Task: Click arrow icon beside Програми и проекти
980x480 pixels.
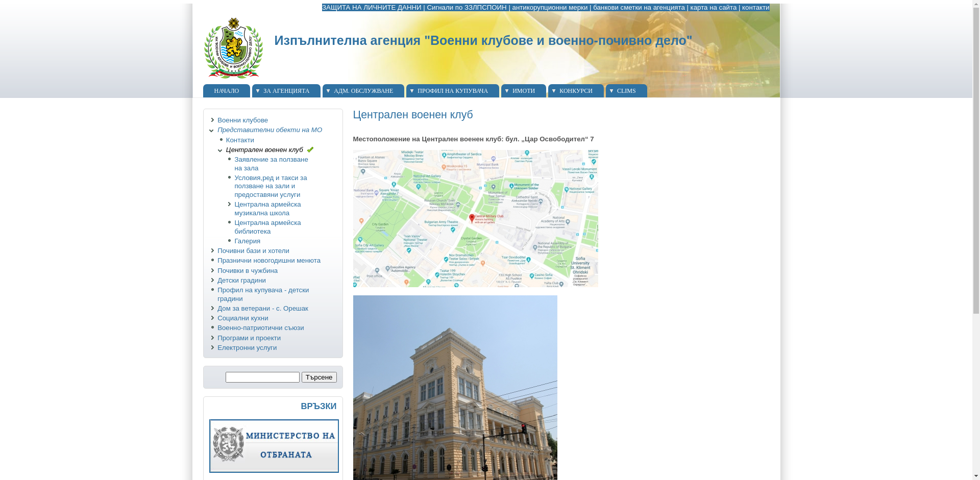Action: pos(213,337)
